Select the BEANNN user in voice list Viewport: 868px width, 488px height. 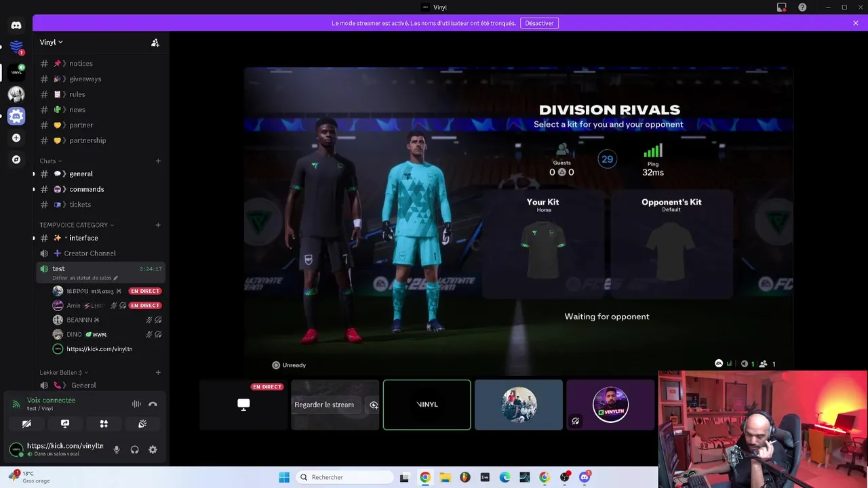pos(107,320)
